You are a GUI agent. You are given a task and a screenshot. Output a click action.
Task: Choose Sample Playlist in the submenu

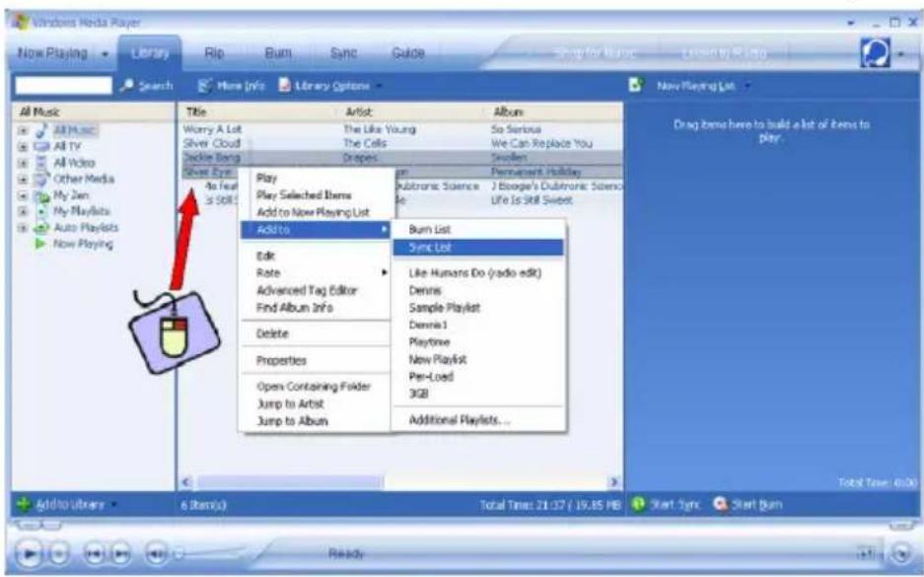(x=478, y=308)
